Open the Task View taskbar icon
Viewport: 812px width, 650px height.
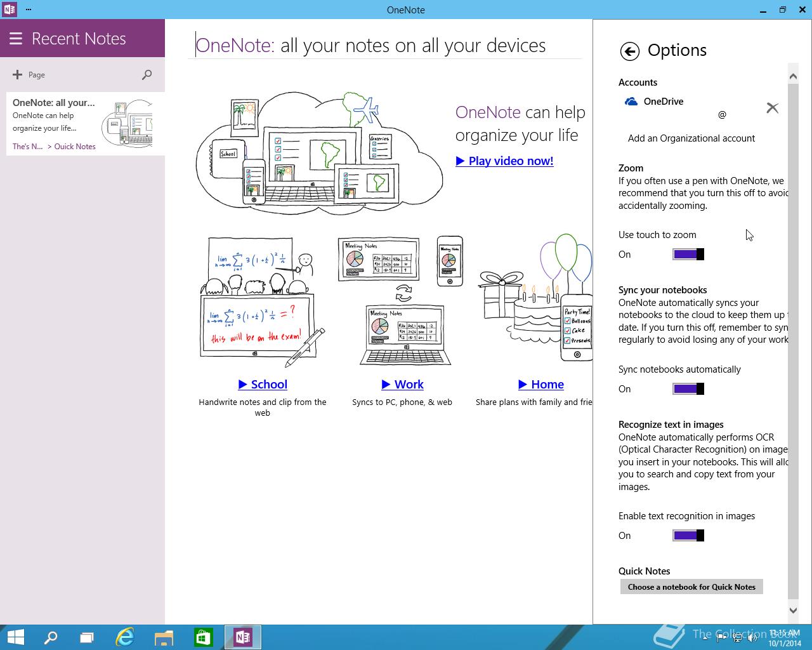(x=87, y=637)
